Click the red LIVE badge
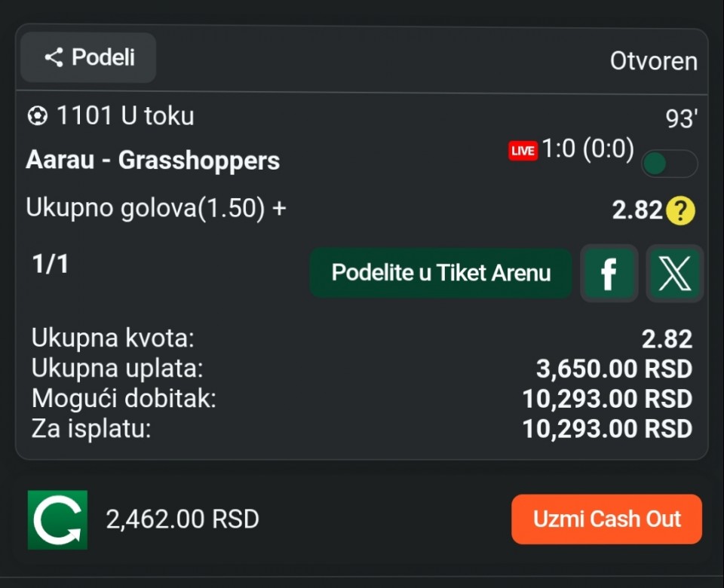The height and width of the screenshot is (588, 724). coord(523,151)
